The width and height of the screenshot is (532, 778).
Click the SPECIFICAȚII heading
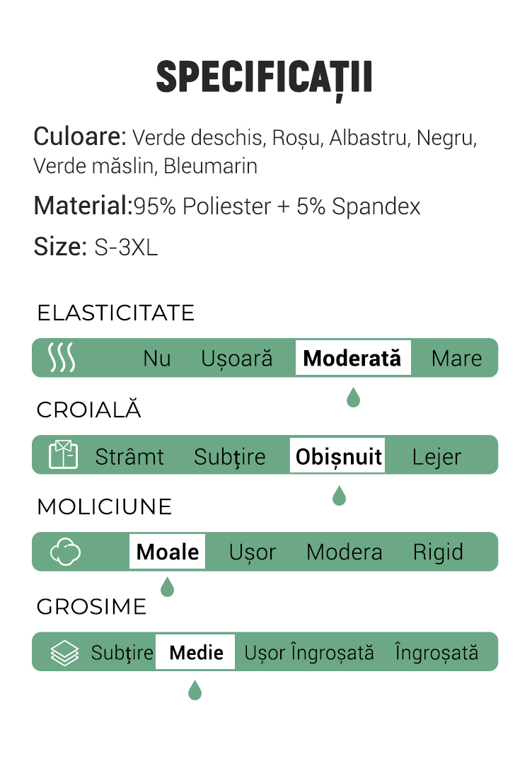pyautogui.click(x=264, y=79)
